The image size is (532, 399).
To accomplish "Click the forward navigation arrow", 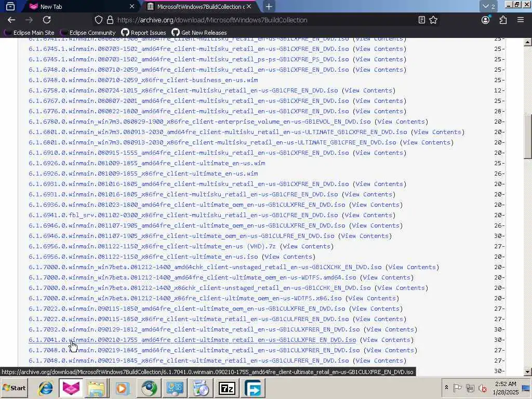I will tap(29, 20).
